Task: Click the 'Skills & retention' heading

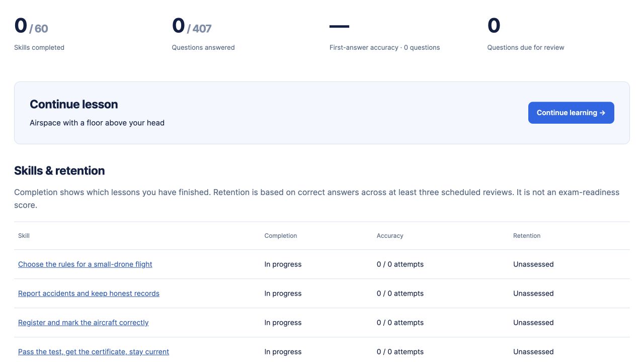Action: pos(59,171)
